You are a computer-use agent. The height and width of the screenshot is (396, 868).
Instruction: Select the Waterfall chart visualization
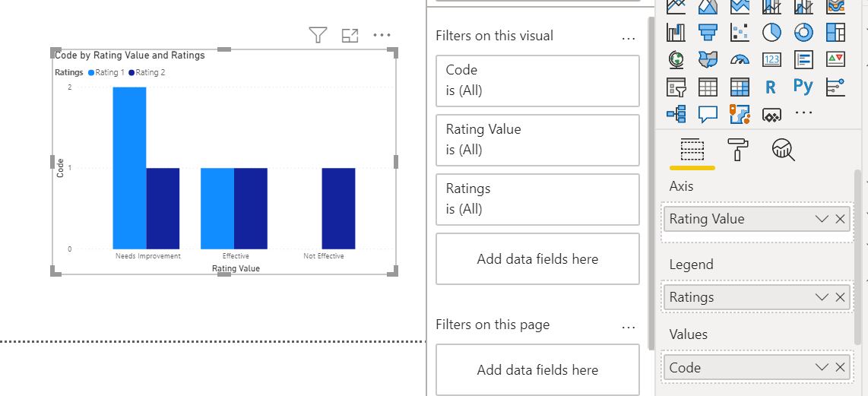coord(676,32)
